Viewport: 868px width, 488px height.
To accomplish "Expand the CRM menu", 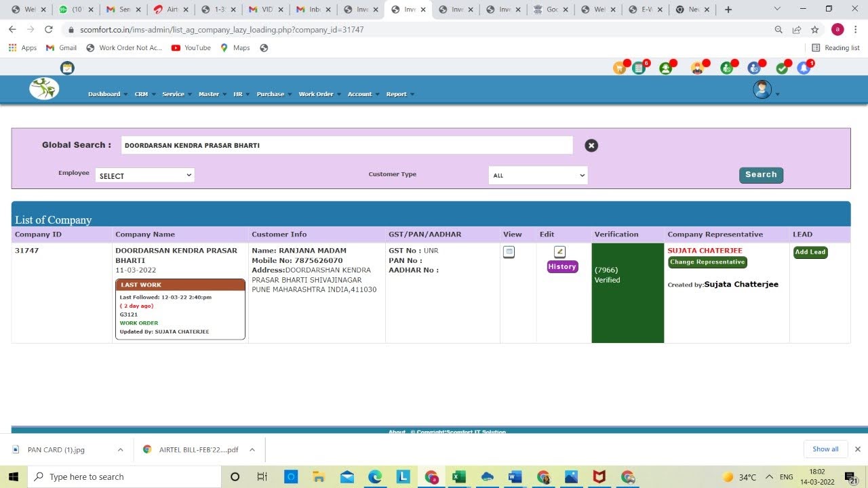I will point(145,94).
